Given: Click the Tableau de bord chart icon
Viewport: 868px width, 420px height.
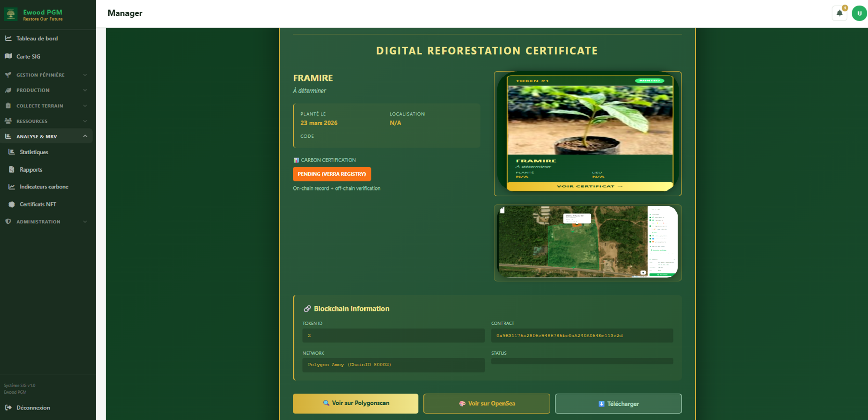Looking at the screenshot, I should click(8, 38).
